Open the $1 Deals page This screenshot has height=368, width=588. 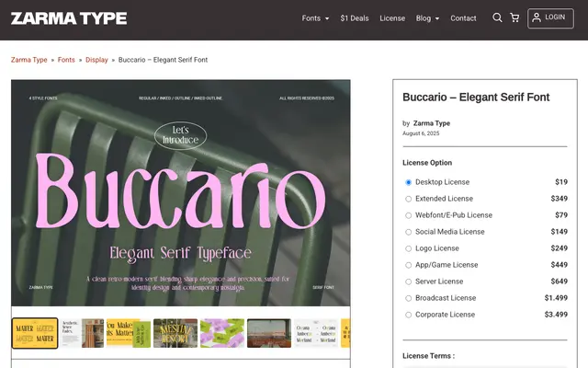click(355, 18)
